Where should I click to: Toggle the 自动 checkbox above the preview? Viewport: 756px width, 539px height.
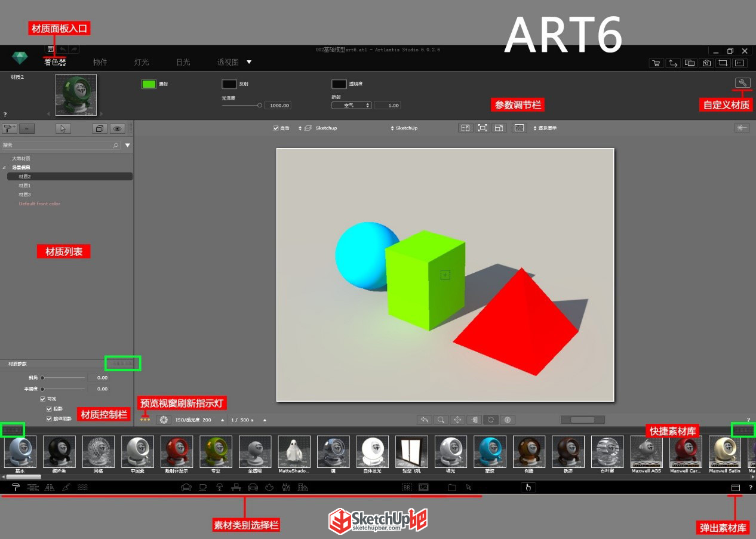point(275,128)
